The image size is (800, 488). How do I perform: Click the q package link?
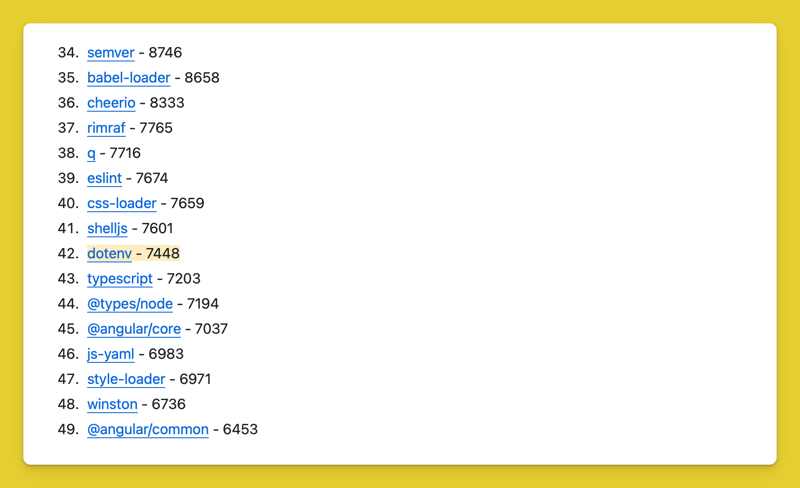click(91, 153)
